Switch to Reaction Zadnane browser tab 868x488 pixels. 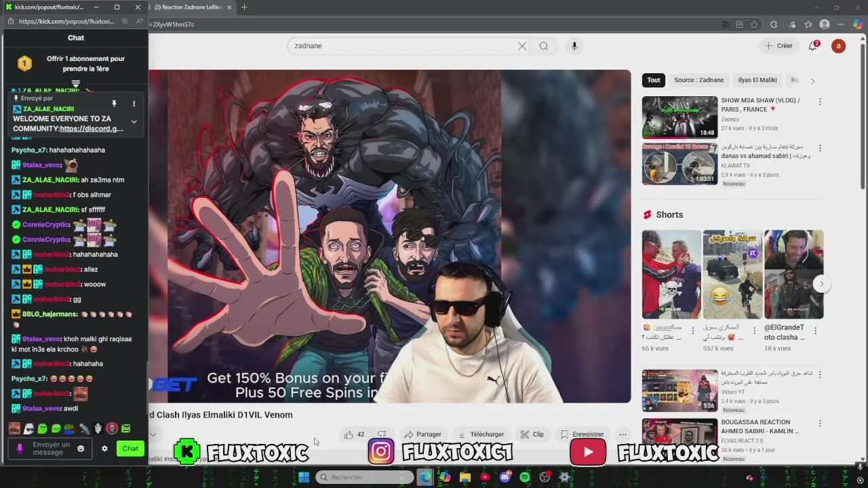point(187,7)
